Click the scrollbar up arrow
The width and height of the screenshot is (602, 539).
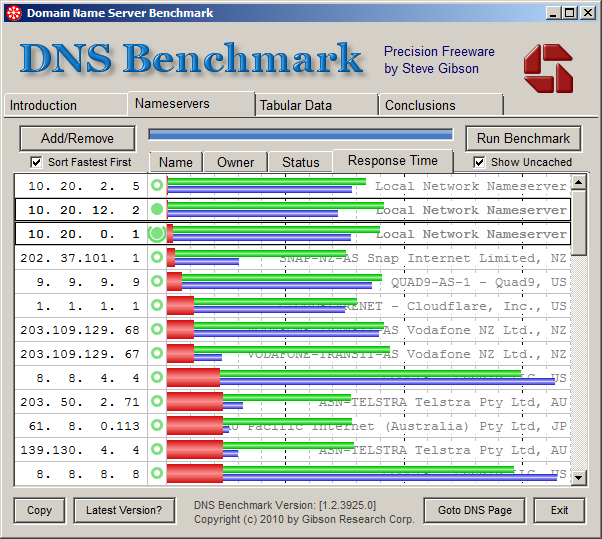579,182
